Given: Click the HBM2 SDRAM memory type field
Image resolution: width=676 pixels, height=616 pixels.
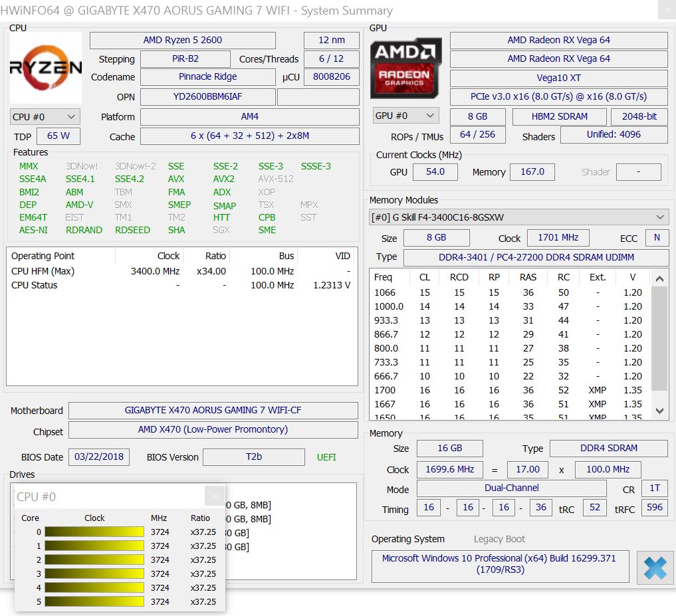Looking at the screenshot, I should click(559, 116).
